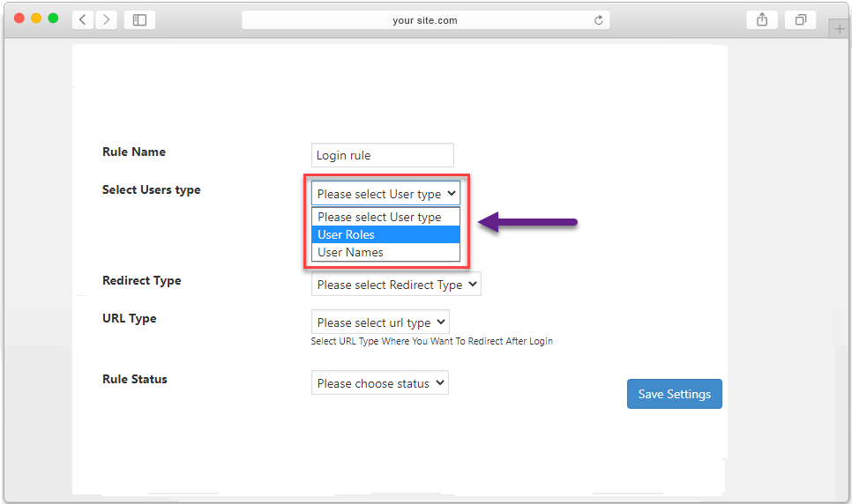Screen dimensions: 852x504
Task: Add a new tab with the plus icon
Action: (839, 29)
